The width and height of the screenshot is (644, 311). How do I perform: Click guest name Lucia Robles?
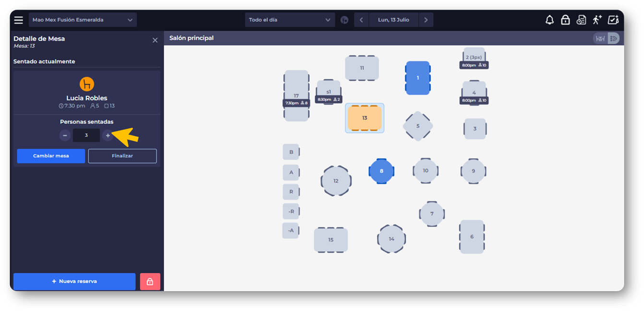tap(87, 98)
